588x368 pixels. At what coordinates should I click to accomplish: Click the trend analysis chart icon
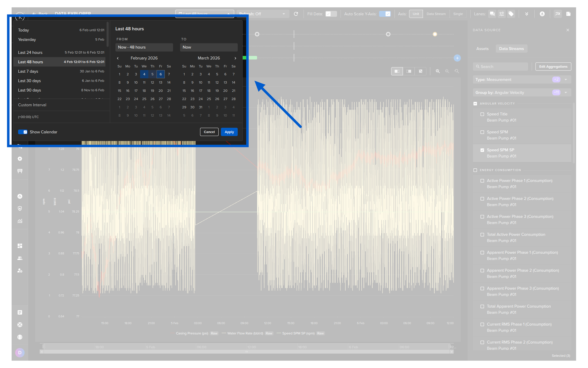[x=558, y=14]
